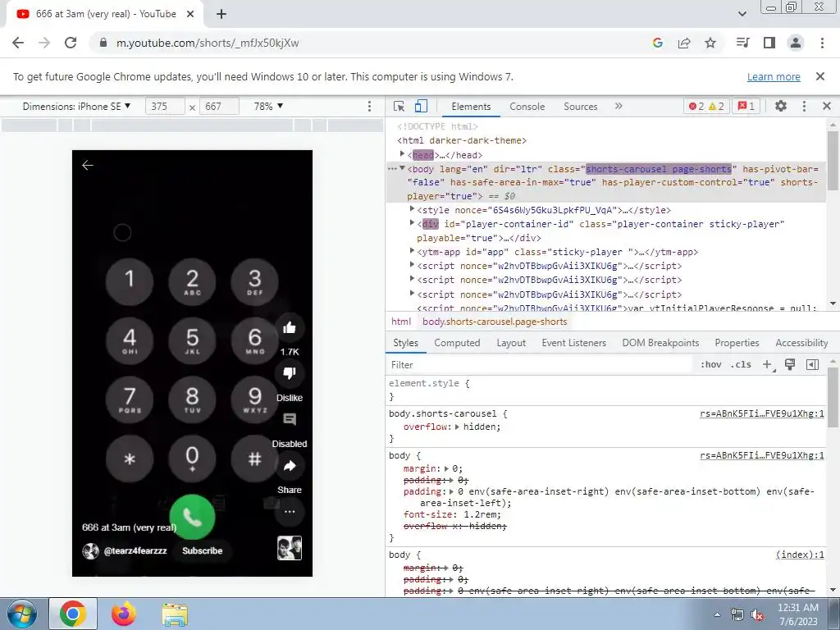Open the Layout tab
Image resolution: width=840 pixels, height=630 pixels.
[511, 343]
